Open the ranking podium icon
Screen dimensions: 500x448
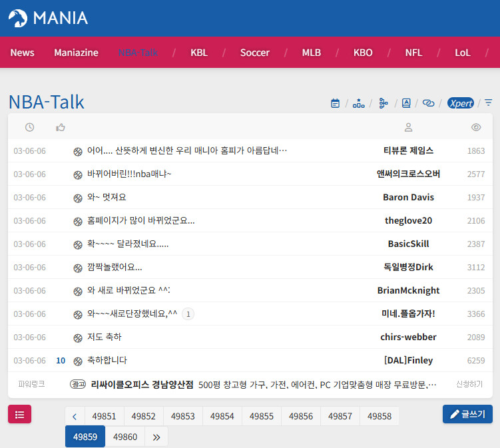(358, 103)
